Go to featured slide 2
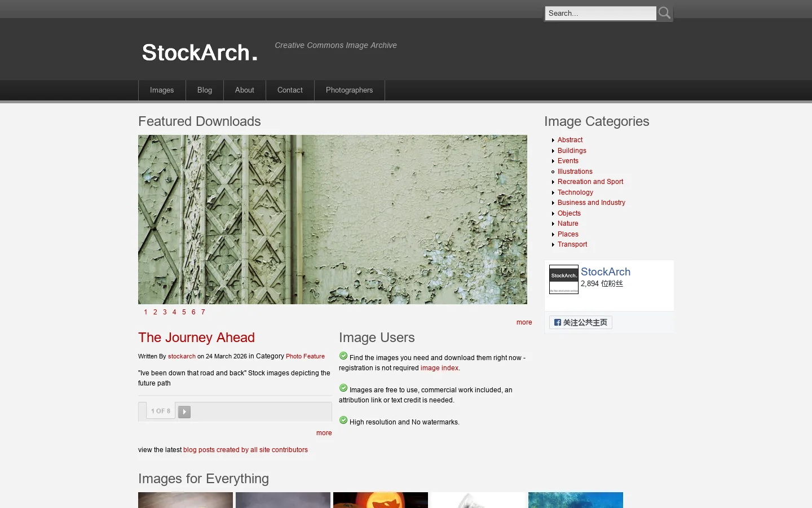Screen dimensions: 812x508 [x=155, y=312]
